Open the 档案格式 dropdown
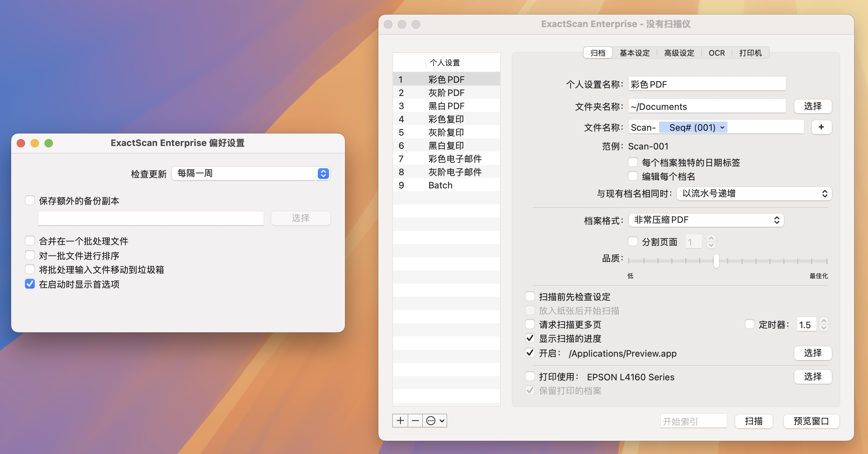This screenshot has height=454, width=868. (705, 220)
